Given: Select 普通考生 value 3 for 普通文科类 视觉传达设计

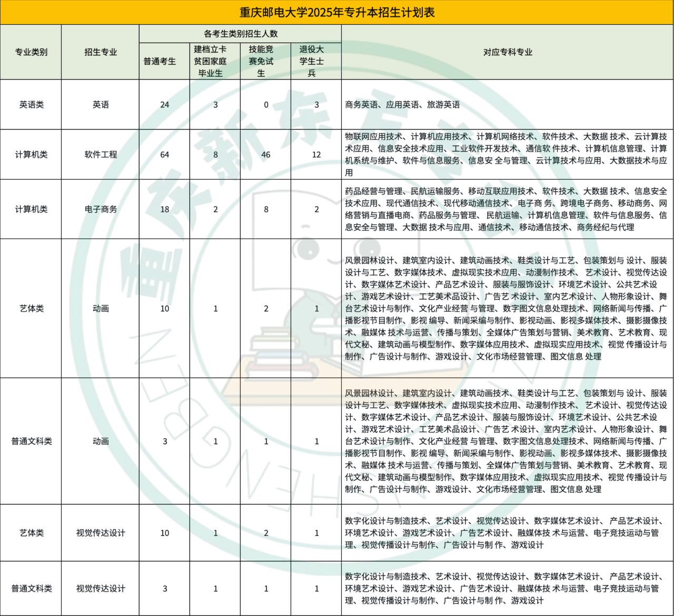Looking at the screenshot, I should coord(165,589).
